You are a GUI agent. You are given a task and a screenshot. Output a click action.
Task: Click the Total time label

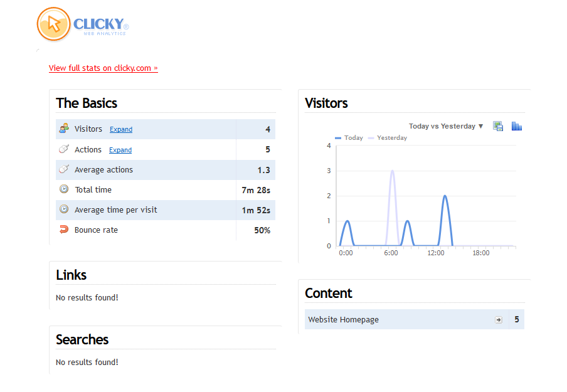[93, 190]
